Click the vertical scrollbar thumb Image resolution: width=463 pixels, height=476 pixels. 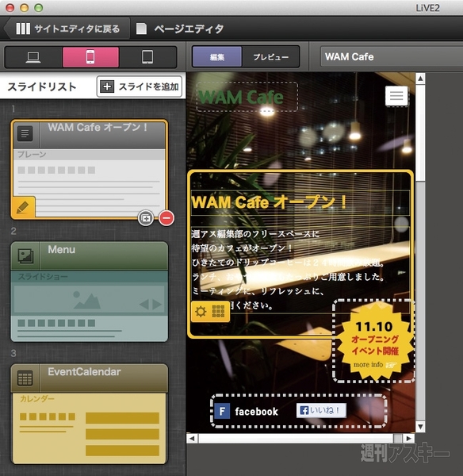point(420,132)
